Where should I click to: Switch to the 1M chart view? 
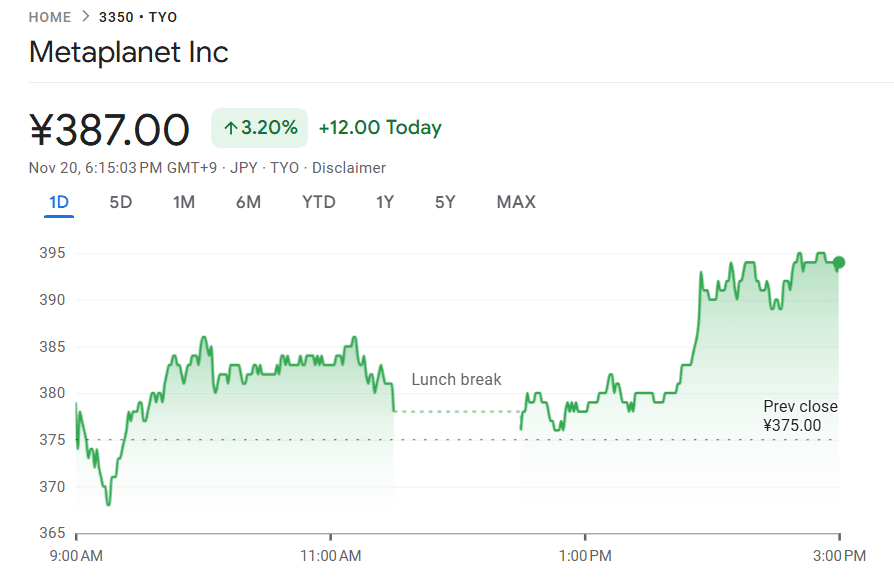coord(183,202)
